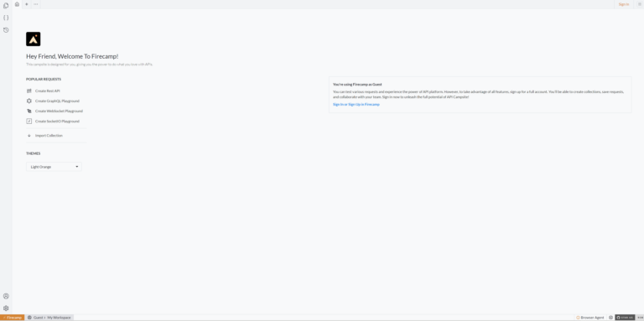Screen dimensions: 644x321
Task: Click Sign In at top right
Action: [624, 4]
